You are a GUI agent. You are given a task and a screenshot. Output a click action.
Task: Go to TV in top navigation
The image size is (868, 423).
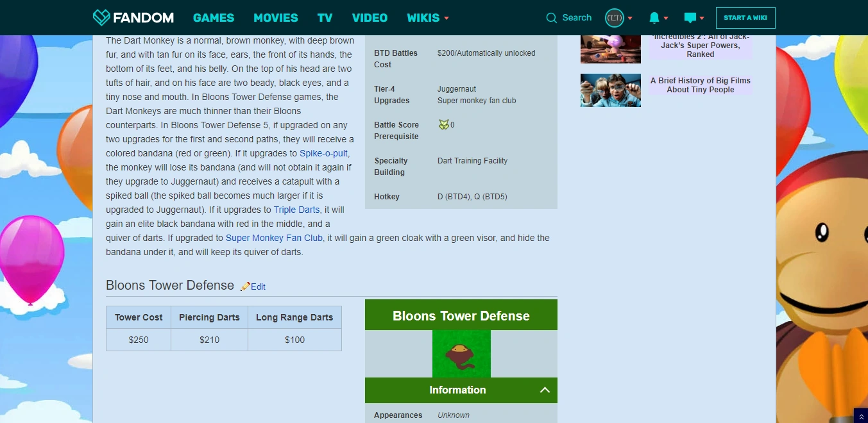click(325, 18)
